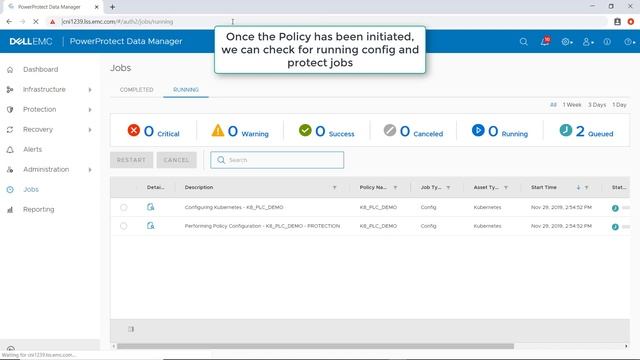The image size is (640, 360).
Task: Open user account menu in header
Action: (x=588, y=42)
